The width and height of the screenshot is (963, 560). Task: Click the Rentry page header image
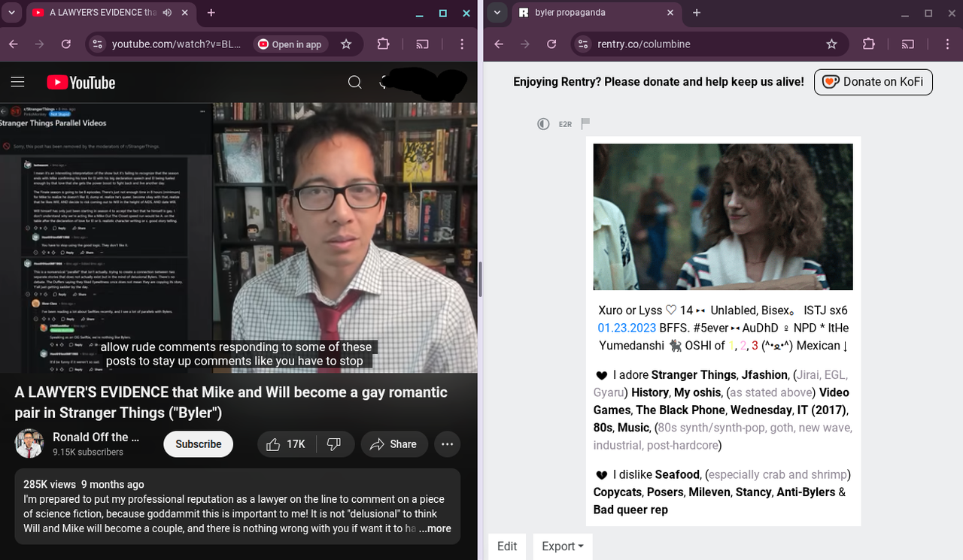click(x=723, y=216)
